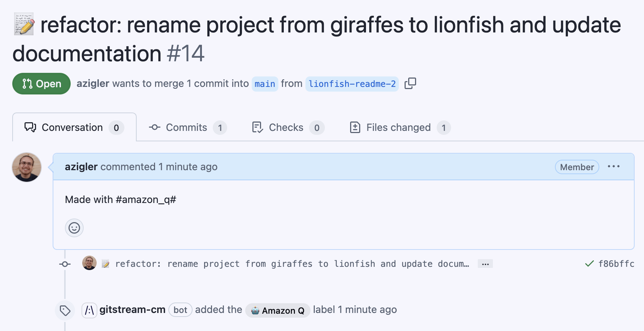The height and width of the screenshot is (331, 644).
Task: Click the gitstream-cm bot avatar icon
Action: pyautogui.click(x=89, y=310)
